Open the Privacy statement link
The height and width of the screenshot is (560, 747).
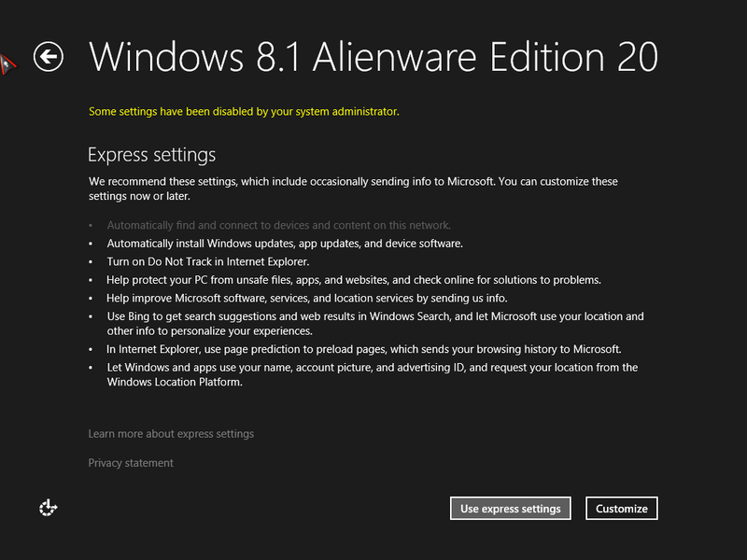click(131, 463)
